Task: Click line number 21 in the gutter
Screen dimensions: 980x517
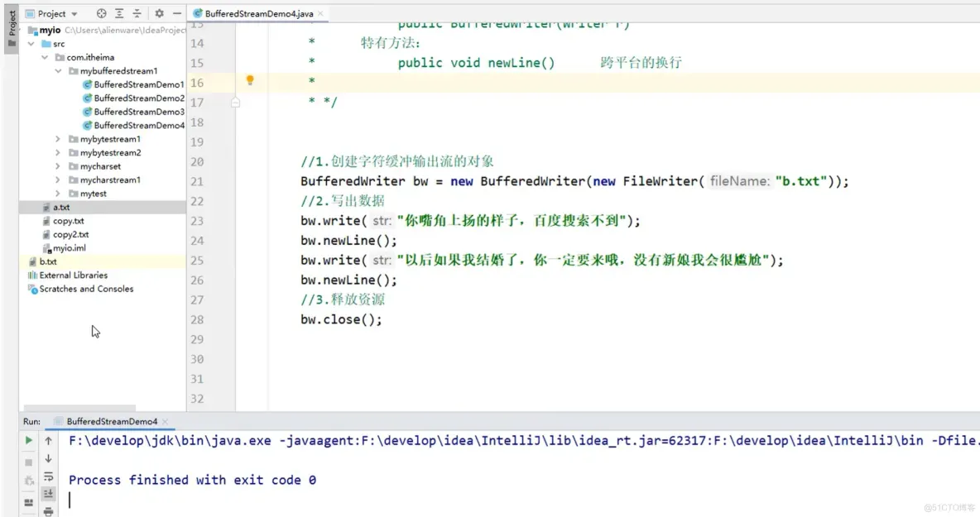Action: 197,182
